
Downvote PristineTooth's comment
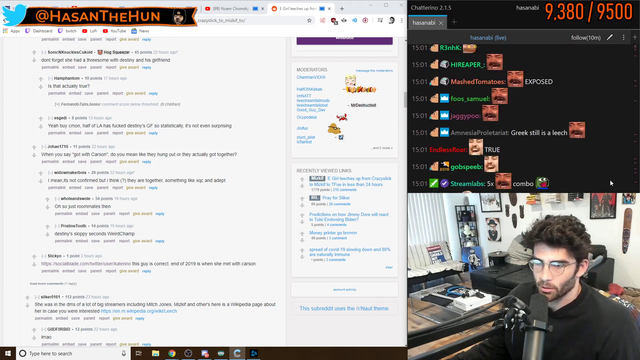click(x=47, y=234)
